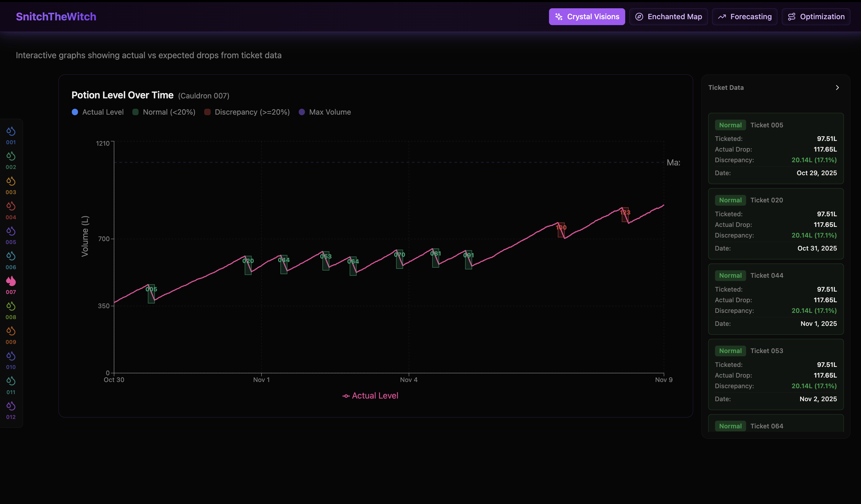Open the Ticket 044 card
Image resolution: width=861 pixels, height=504 pixels.
(776, 299)
